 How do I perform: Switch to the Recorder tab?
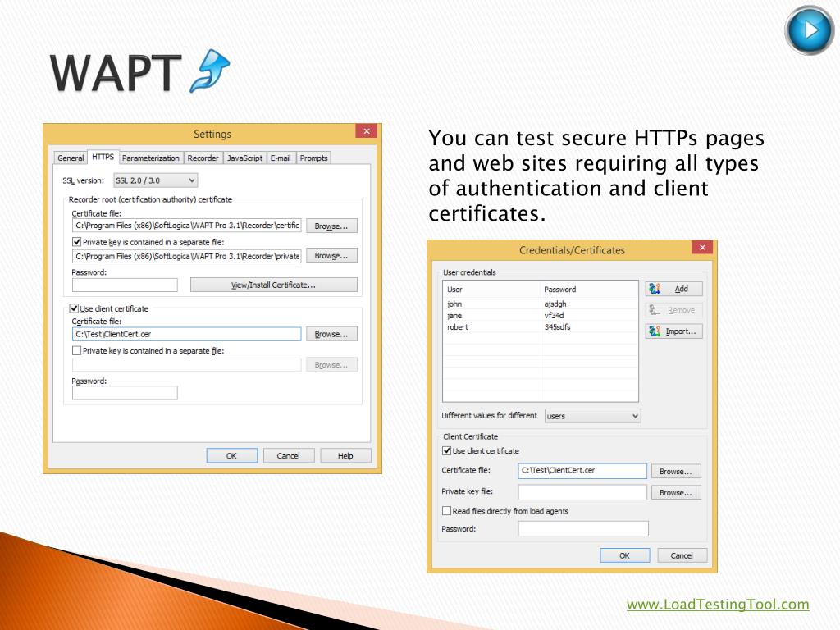[203, 158]
